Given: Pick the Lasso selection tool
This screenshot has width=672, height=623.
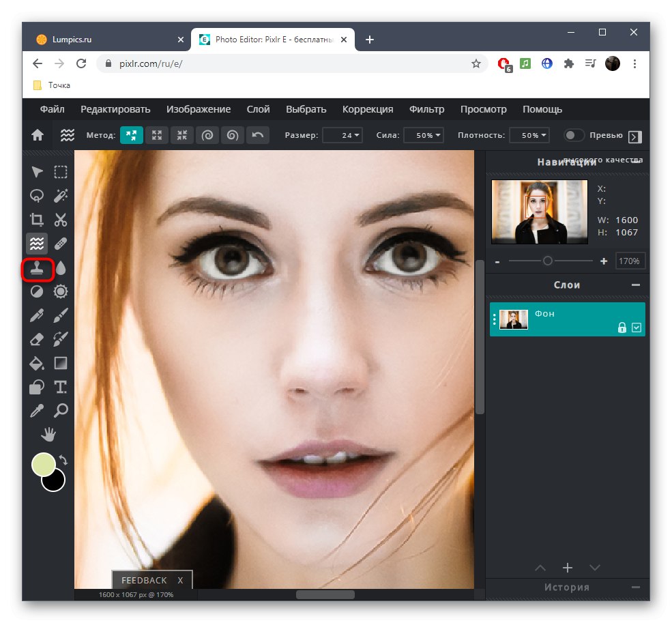Looking at the screenshot, I should coord(37,196).
